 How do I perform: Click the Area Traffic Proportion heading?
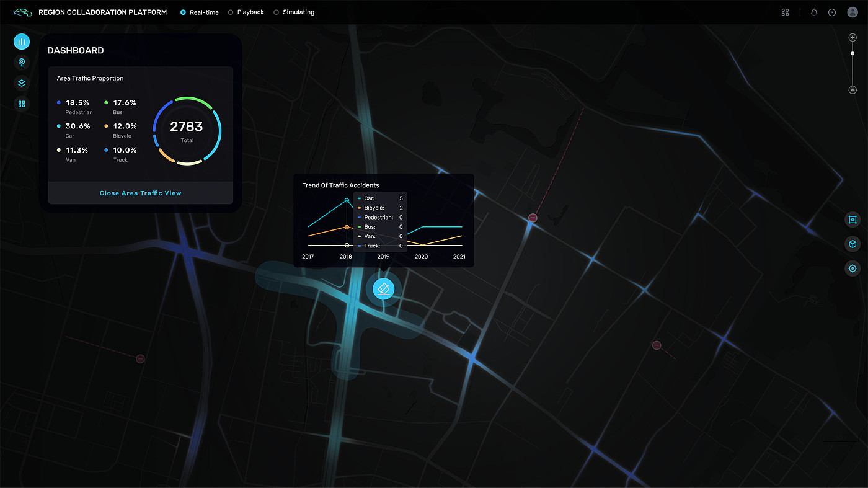pyautogui.click(x=91, y=78)
